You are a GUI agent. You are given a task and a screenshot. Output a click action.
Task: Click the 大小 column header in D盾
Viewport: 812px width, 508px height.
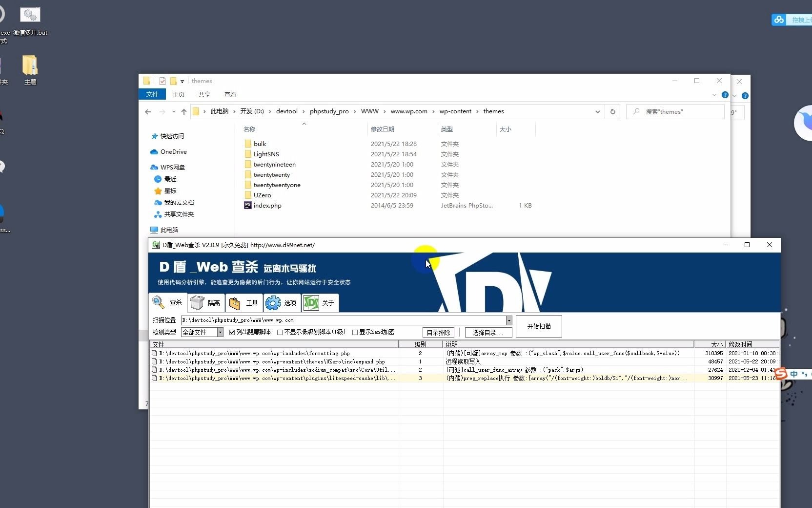pos(710,344)
